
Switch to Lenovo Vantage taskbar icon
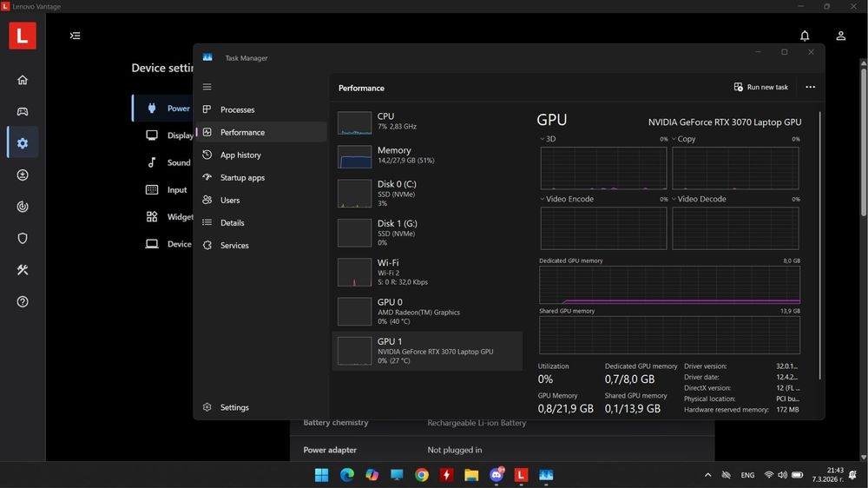point(521,475)
